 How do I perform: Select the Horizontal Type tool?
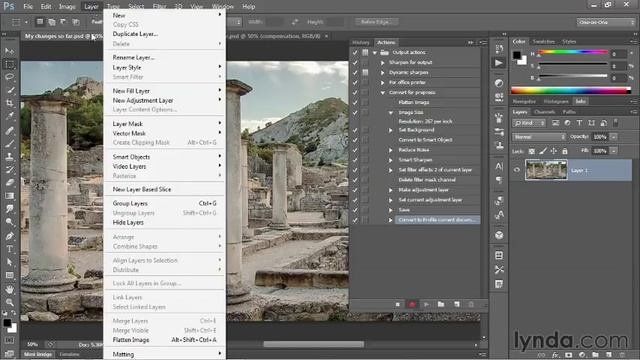click(x=9, y=249)
